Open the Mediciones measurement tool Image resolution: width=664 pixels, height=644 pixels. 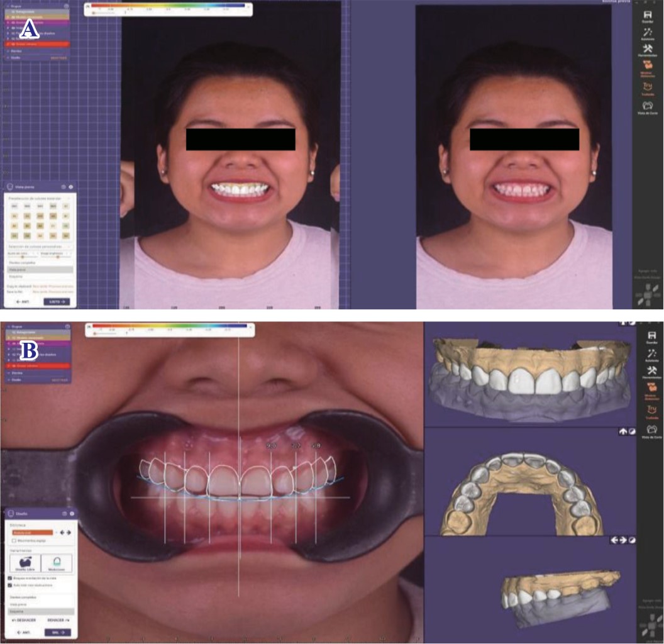coord(57,562)
